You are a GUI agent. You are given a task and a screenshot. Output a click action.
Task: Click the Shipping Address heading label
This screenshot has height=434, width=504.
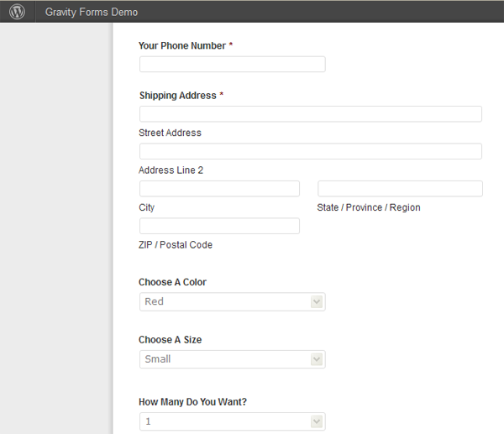pos(178,96)
